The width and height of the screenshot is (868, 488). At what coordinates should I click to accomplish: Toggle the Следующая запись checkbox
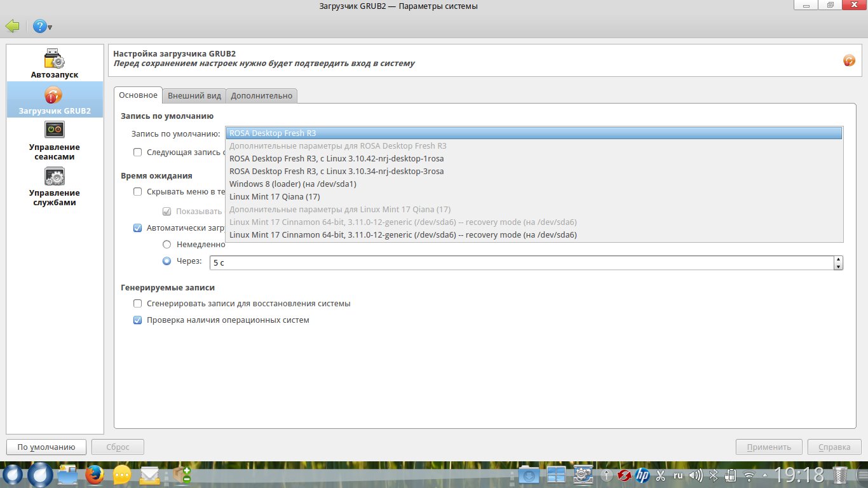click(x=137, y=152)
